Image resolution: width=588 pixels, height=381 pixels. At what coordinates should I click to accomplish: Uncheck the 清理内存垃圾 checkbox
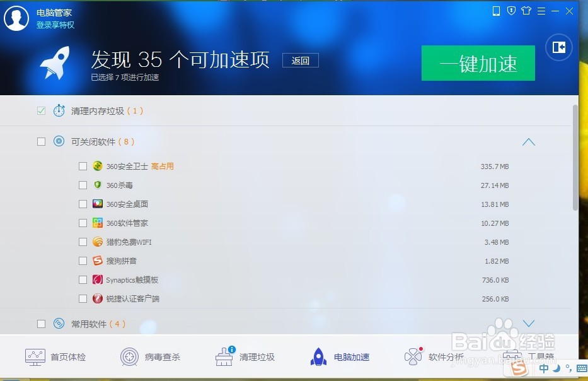[x=41, y=110]
